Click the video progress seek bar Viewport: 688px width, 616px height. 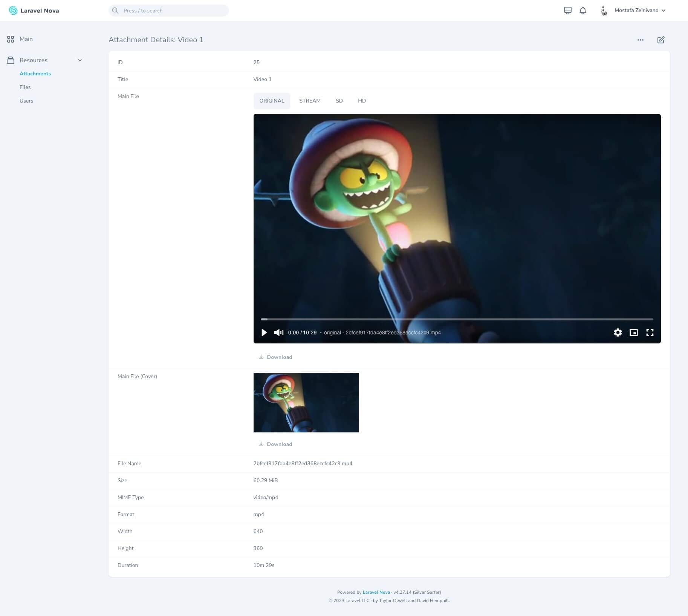[457, 319]
